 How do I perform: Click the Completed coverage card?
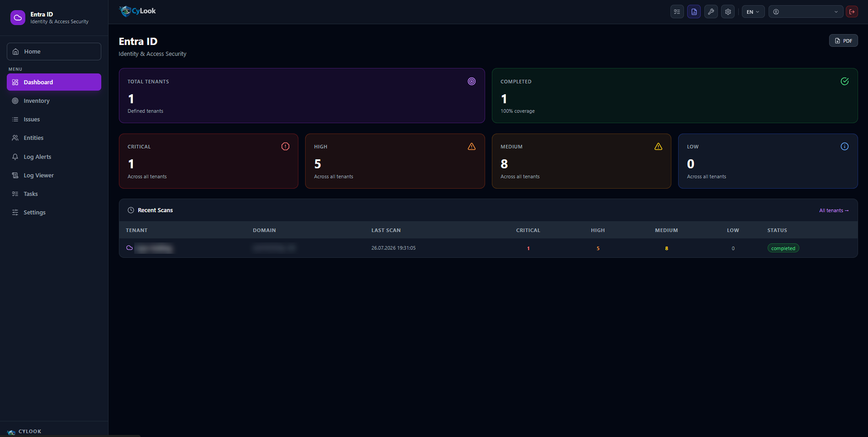pyautogui.click(x=675, y=96)
